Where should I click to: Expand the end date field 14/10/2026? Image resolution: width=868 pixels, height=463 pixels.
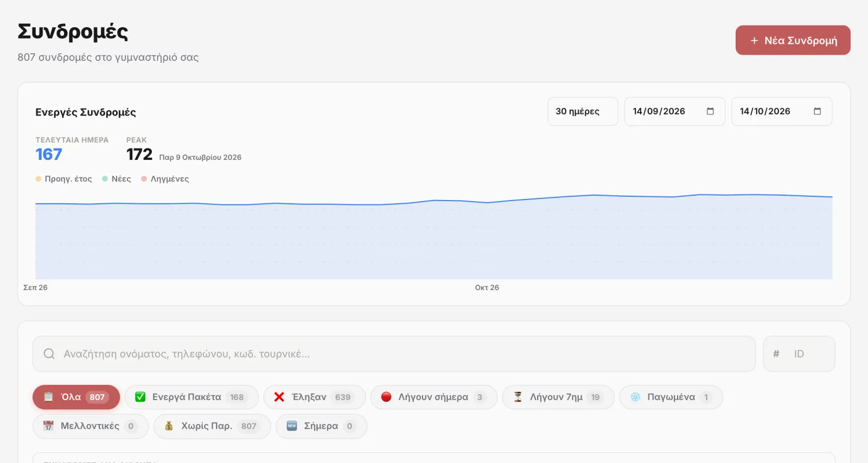coord(782,111)
